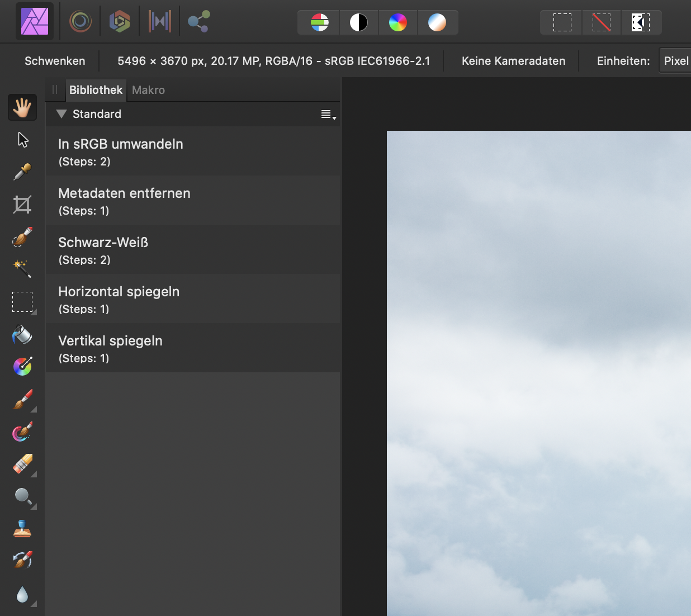Image resolution: width=691 pixels, height=616 pixels.
Task: Click the Bibliothek panel grip handle
Action: tap(55, 89)
